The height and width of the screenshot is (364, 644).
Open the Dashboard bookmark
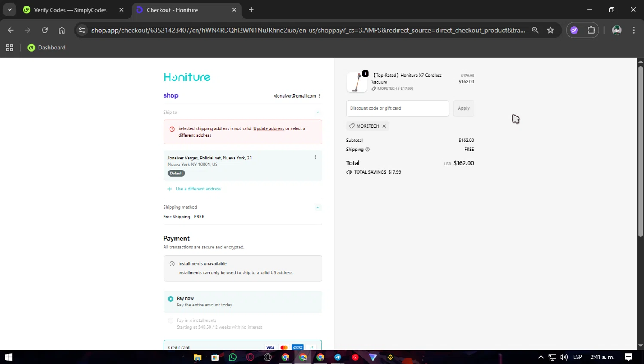(46, 48)
